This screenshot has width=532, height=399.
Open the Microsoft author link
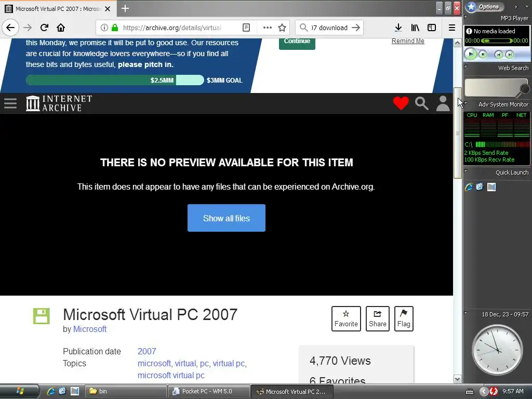pos(90,329)
